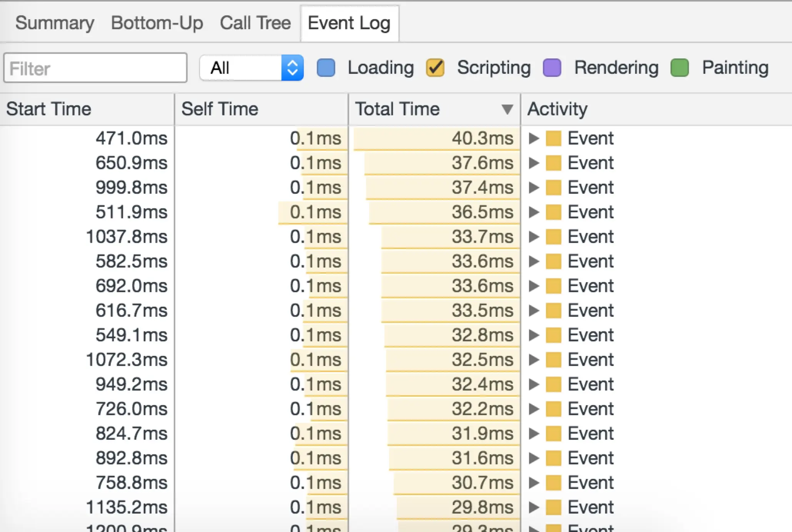Click the yellow icon of the 471.0ms Event

click(x=553, y=138)
